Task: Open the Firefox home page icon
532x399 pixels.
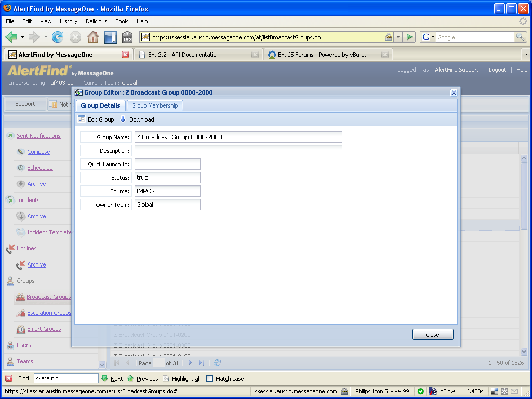Action: 93,37
